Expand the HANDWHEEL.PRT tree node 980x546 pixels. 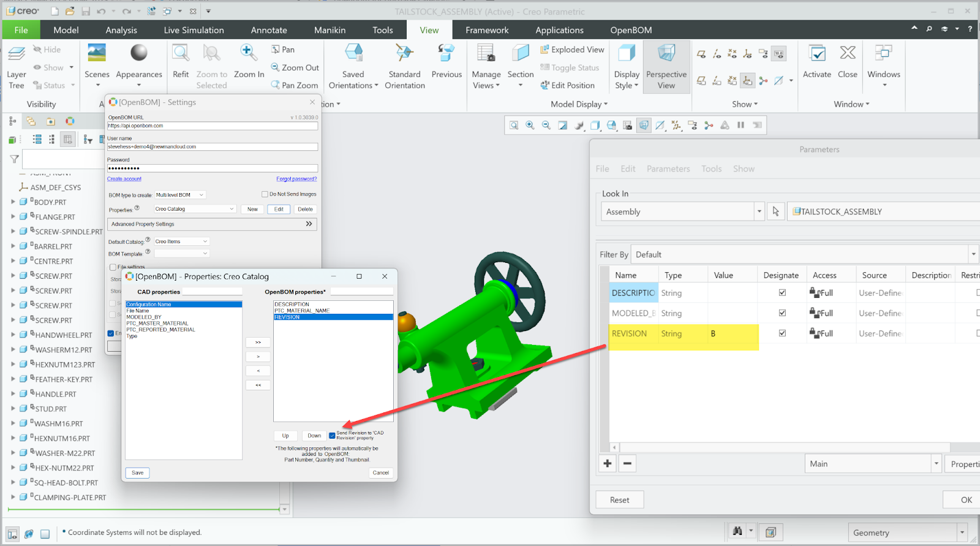tap(13, 335)
